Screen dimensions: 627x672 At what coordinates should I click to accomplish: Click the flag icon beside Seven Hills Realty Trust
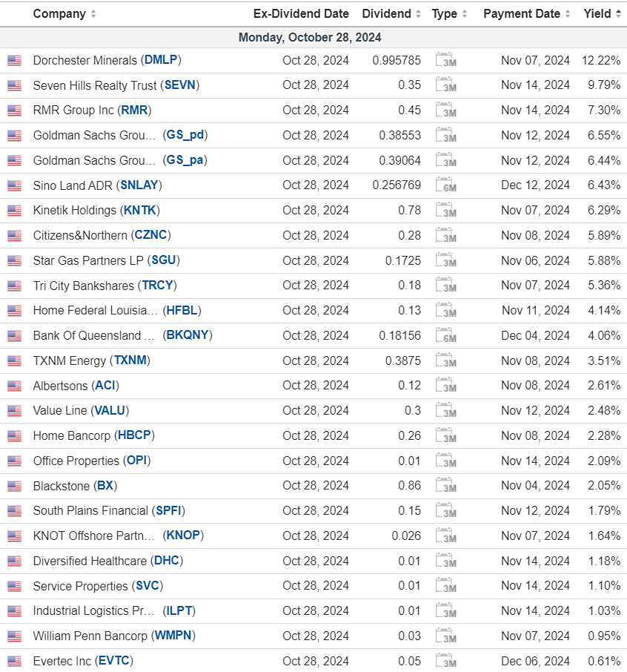click(x=14, y=86)
